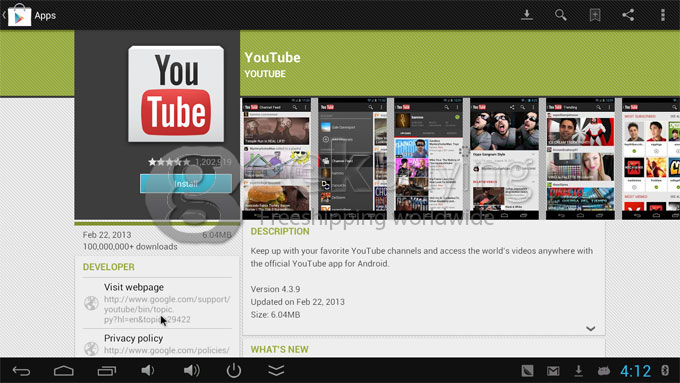Lower volume with the volume down icon
The image size is (680, 383).
click(147, 370)
